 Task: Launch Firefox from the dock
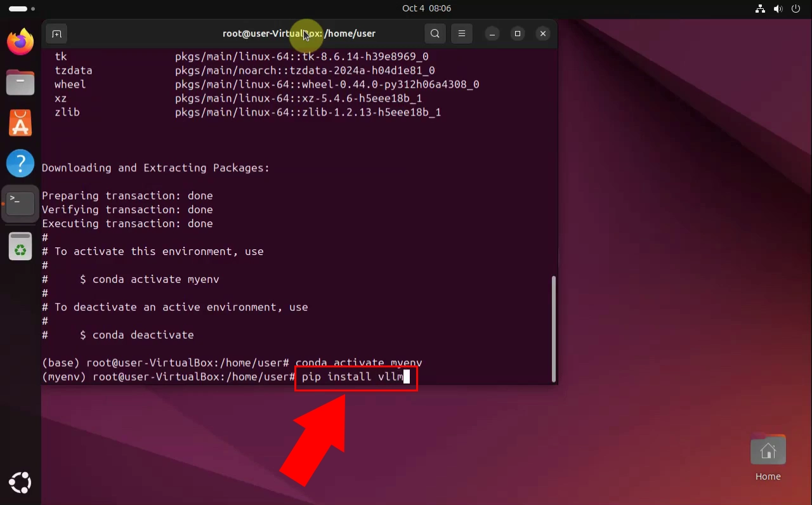tap(20, 42)
